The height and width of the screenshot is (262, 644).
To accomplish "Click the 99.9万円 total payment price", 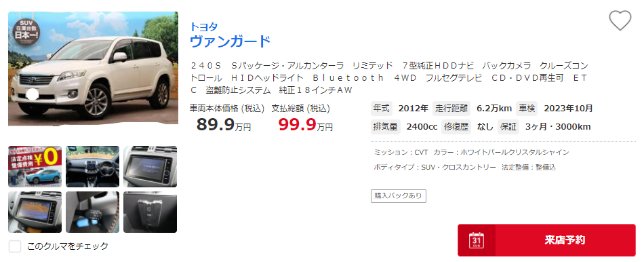I will click(x=306, y=125).
